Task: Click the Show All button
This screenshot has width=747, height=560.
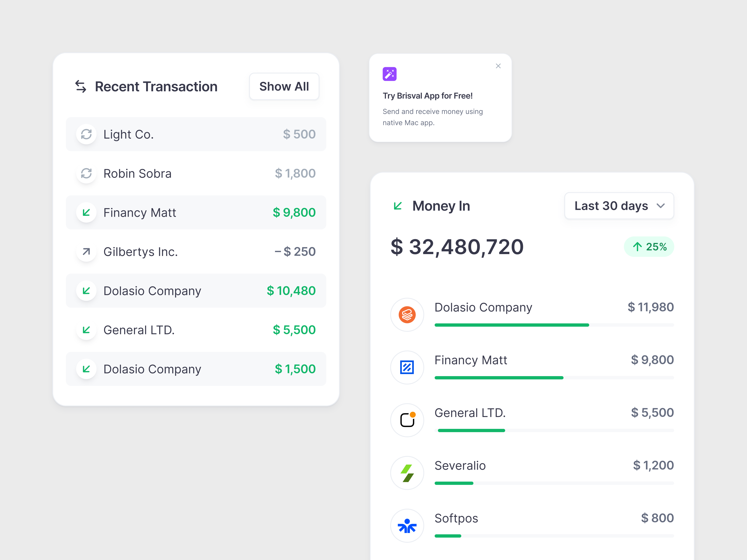Action: (284, 86)
